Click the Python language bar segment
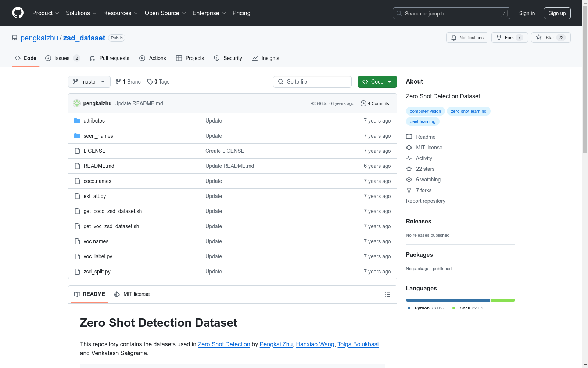 coord(448,300)
